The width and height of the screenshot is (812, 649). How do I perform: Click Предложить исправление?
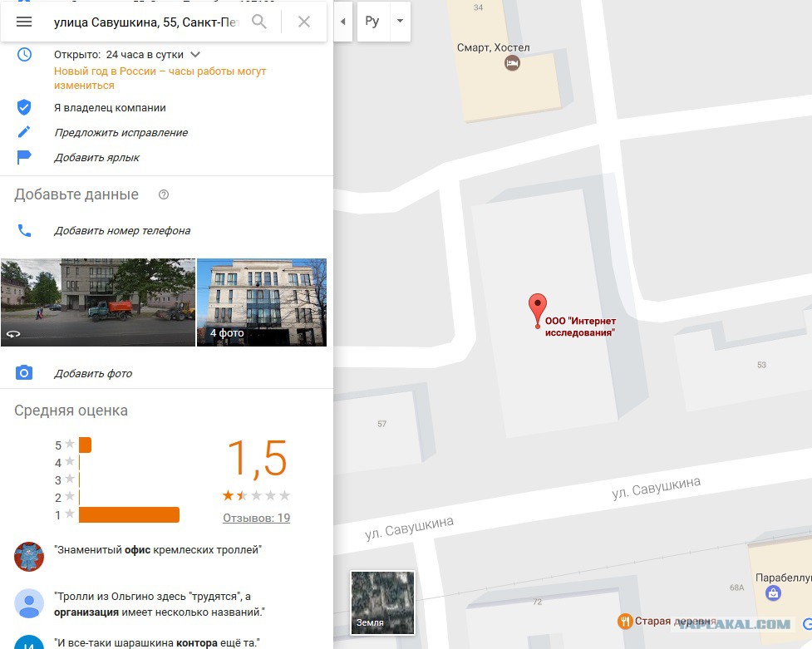[x=121, y=133]
